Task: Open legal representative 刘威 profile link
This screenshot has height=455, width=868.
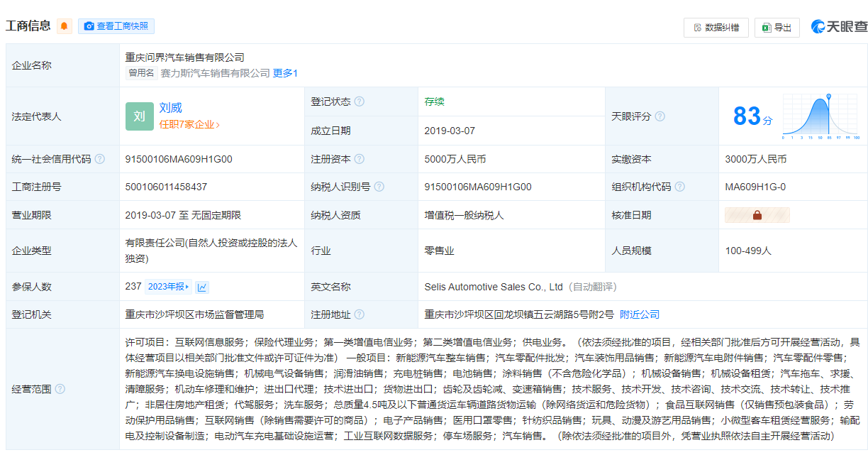Action: tap(169, 109)
